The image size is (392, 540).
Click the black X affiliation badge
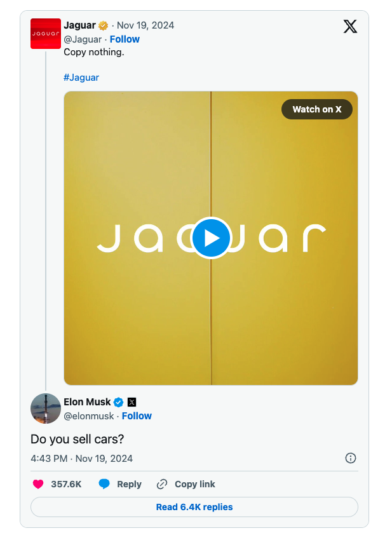132,402
